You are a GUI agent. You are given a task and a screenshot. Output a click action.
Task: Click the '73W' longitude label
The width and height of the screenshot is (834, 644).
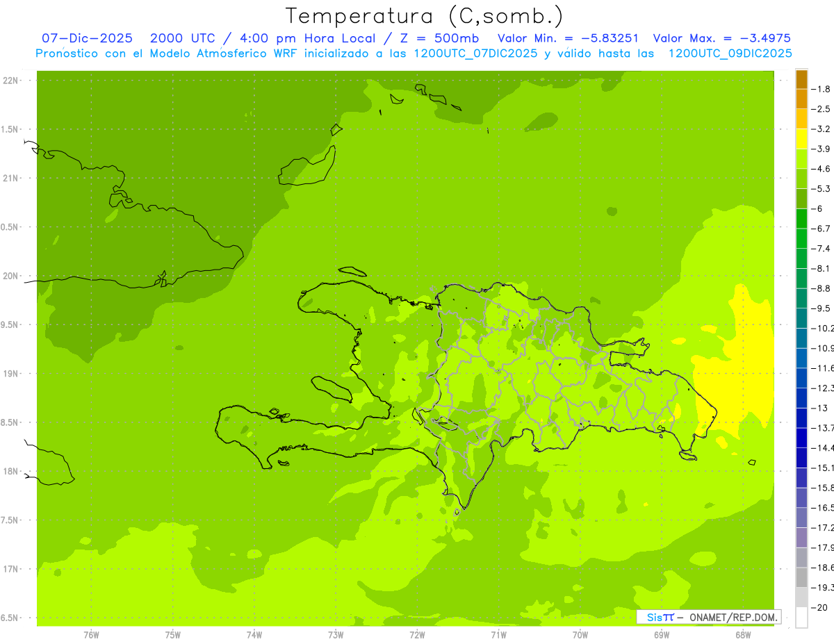point(336,634)
